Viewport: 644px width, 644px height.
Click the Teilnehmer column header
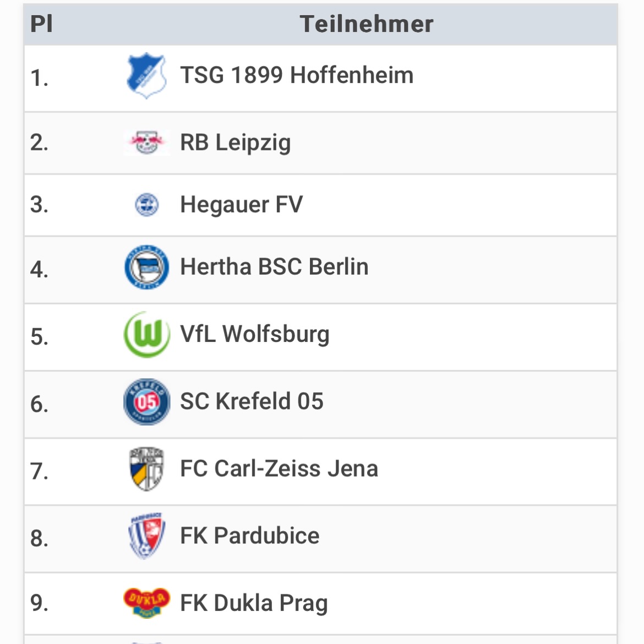tap(367, 24)
